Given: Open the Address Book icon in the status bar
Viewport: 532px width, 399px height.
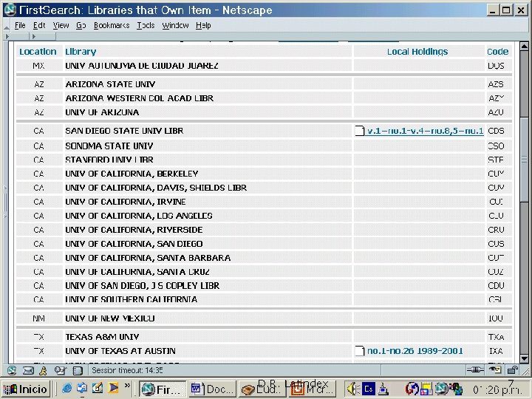Looking at the screenshot, I should tap(78, 370).
